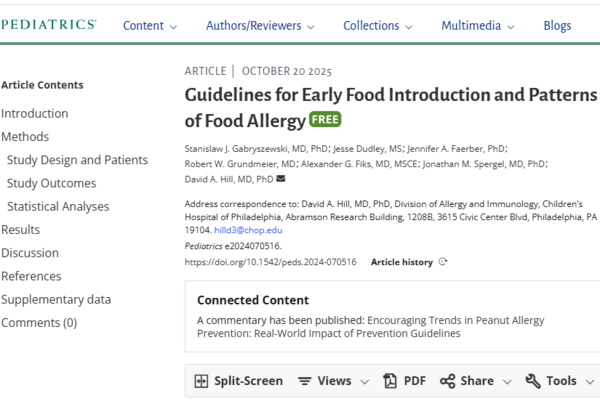Open the Views list icon
The image size is (600, 401).
304,381
